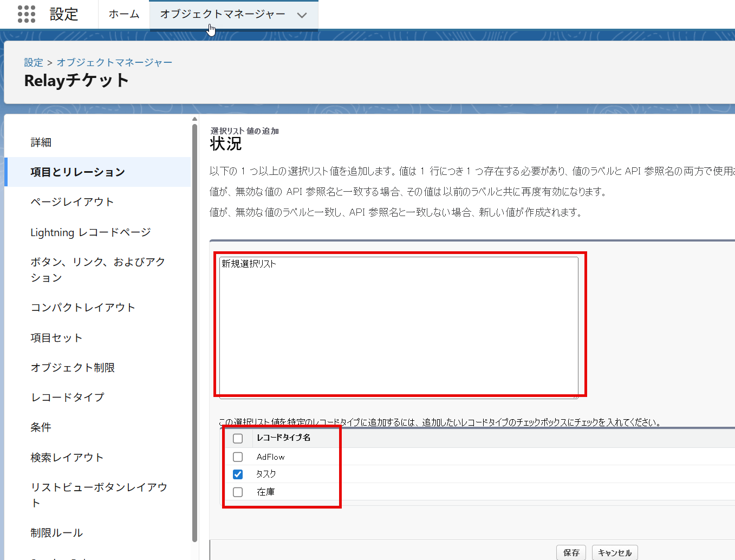Select 項目とリレーション in sidebar
735x560 pixels.
(x=98, y=172)
